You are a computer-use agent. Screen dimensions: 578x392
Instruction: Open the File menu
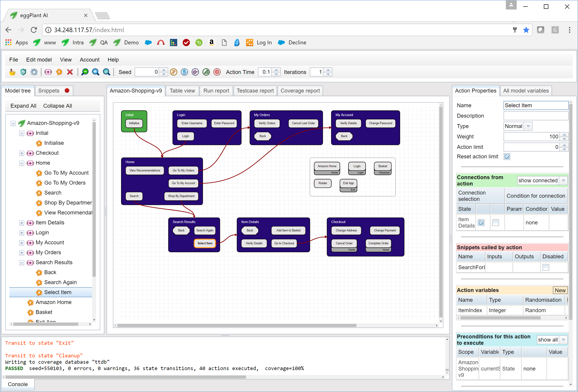tap(14, 60)
